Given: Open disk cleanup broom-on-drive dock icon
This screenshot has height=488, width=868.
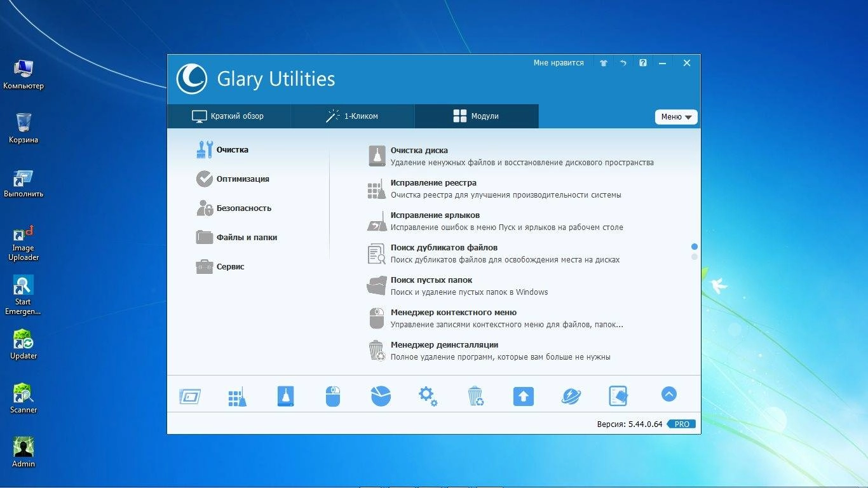Looking at the screenshot, I should click(x=286, y=396).
